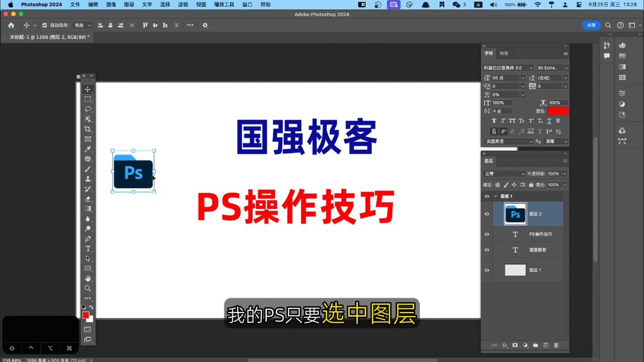Toggle the Auto-Select checkbox
Screen dimensions: 644x362
click(x=44, y=25)
